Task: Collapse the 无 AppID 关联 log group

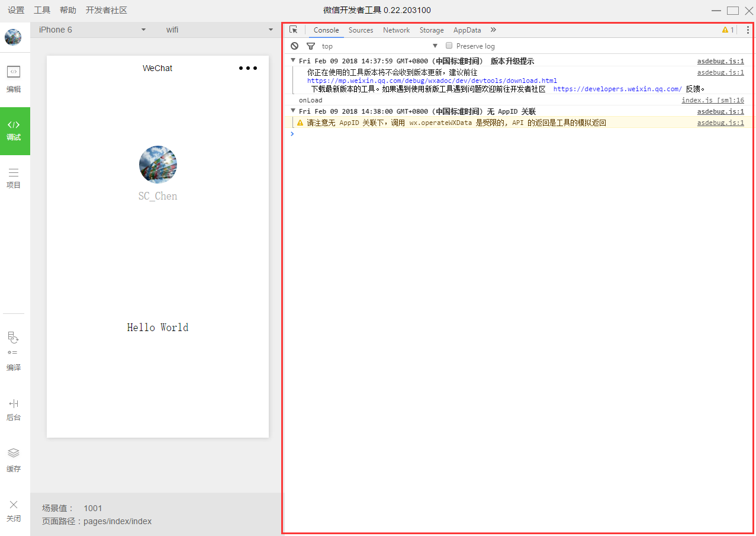Action: tap(293, 111)
